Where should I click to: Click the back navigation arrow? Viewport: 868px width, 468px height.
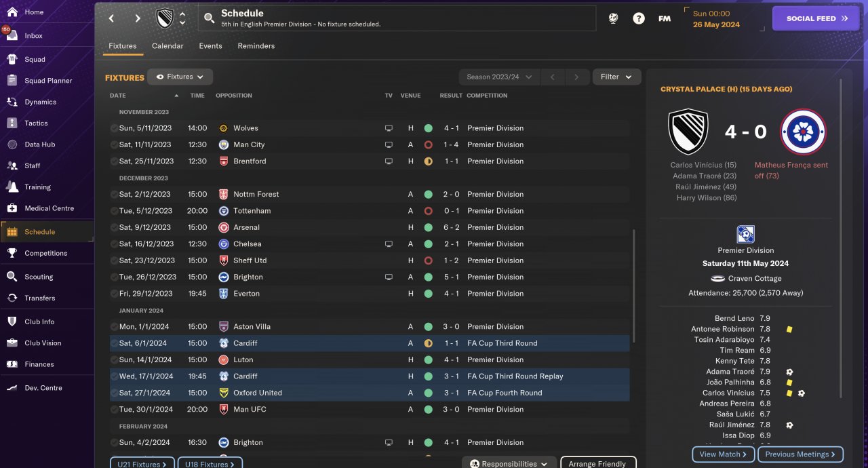click(x=112, y=18)
